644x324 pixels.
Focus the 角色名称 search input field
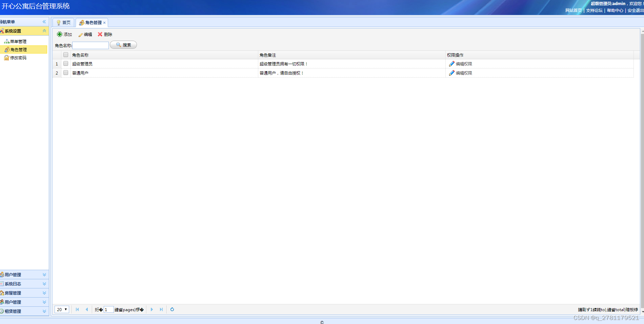click(x=90, y=45)
